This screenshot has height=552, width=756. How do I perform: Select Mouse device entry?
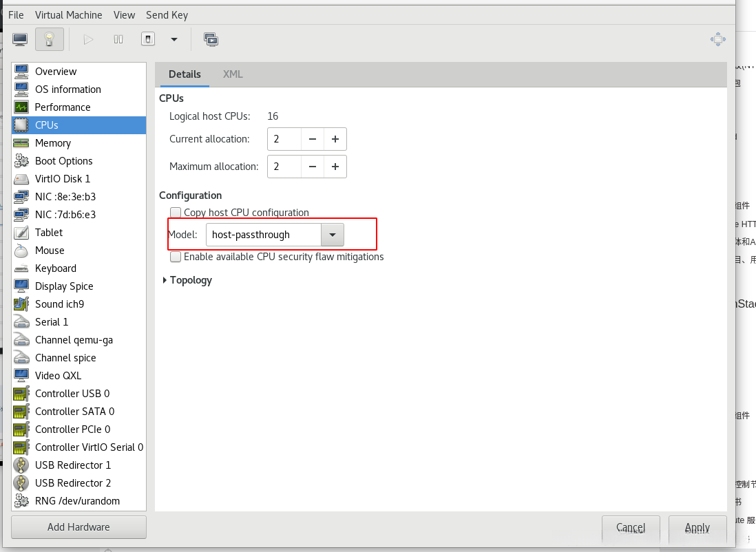(x=78, y=251)
